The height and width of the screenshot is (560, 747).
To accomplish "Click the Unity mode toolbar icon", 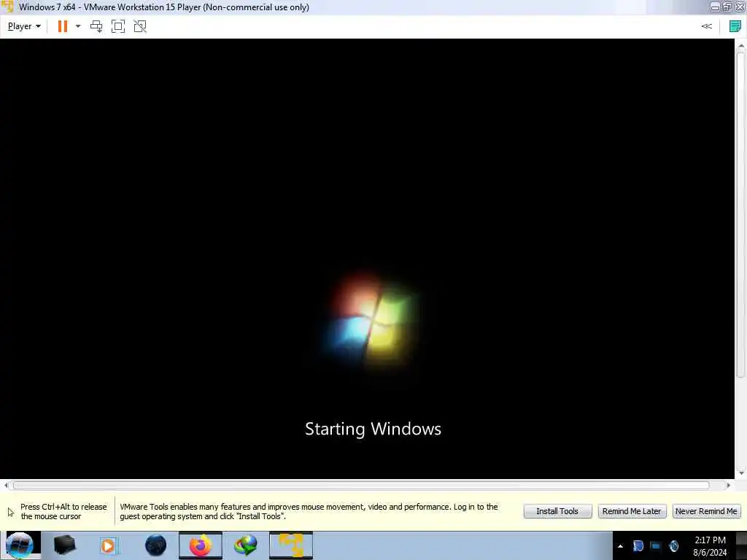I will (x=140, y=26).
